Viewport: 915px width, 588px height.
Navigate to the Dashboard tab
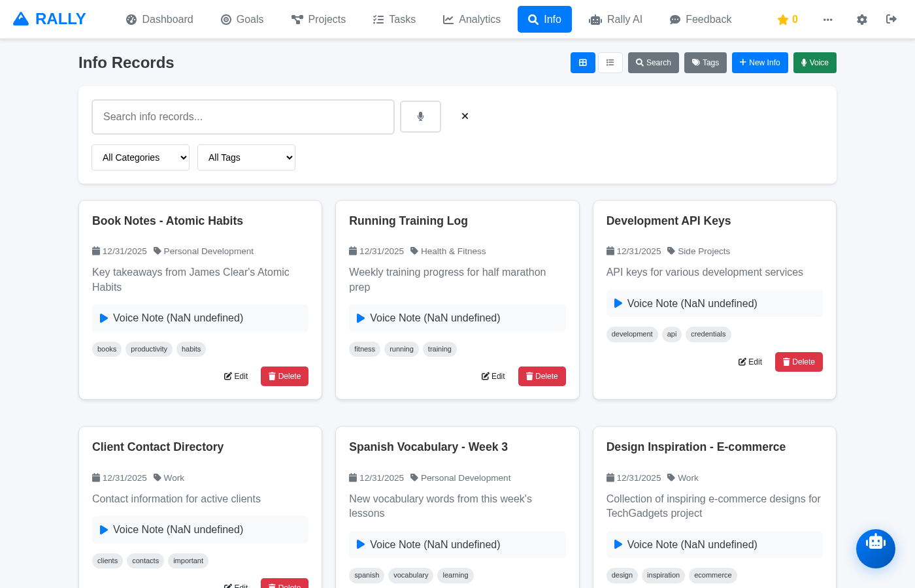(159, 20)
